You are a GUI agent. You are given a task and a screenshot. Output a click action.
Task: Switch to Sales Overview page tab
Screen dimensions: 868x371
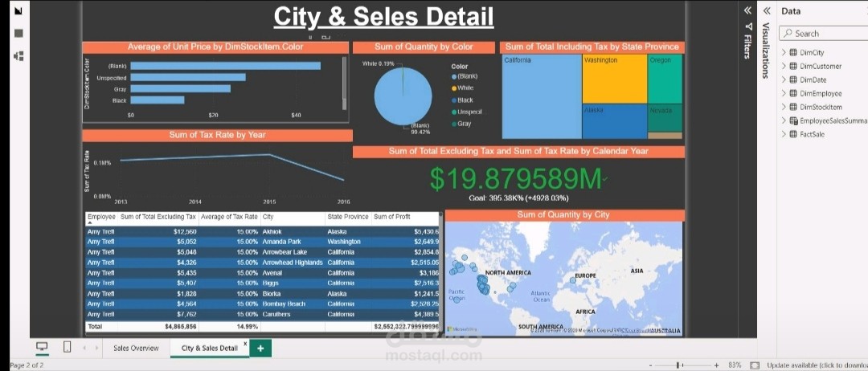tap(136, 348)
